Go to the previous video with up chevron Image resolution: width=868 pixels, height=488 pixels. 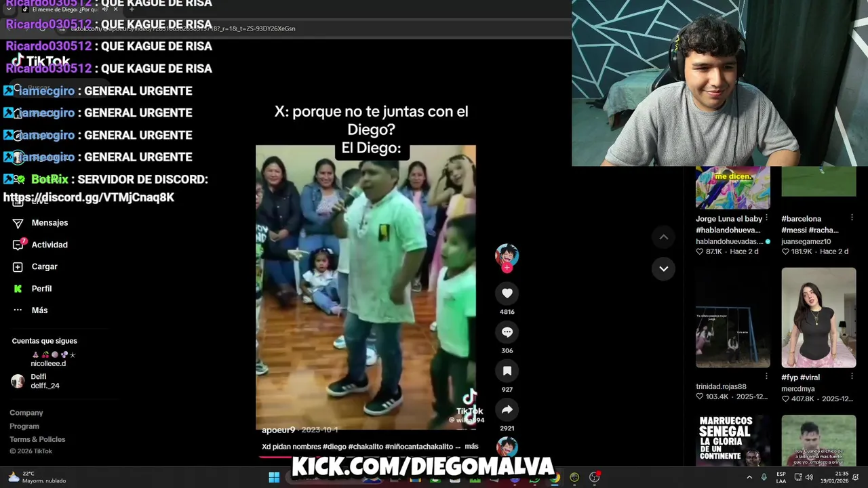click(x=663, y=237)
